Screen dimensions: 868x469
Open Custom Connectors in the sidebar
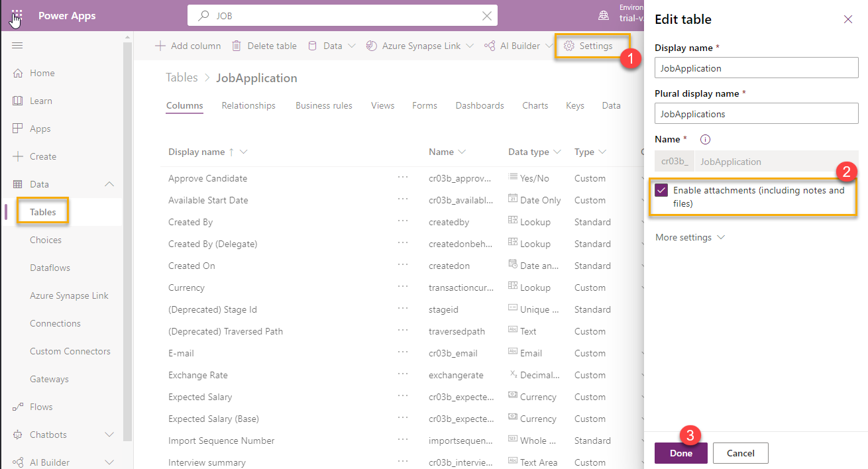(x=70, y=351)
